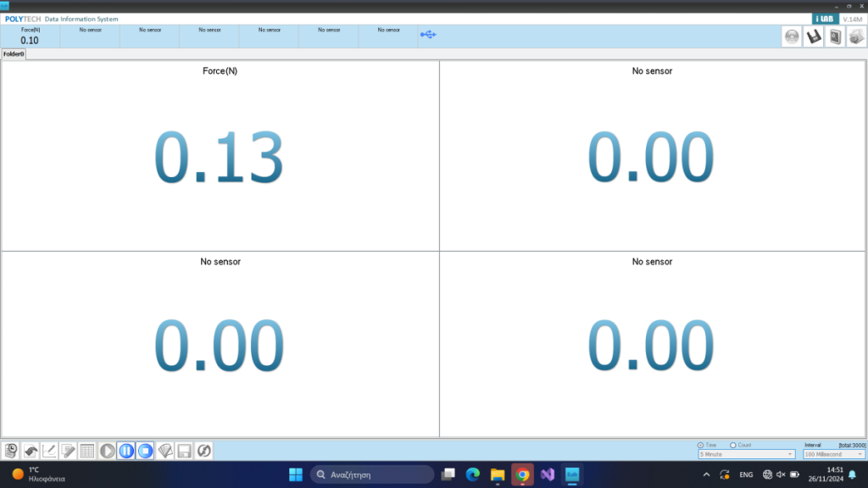
Task: Select the Count radio button
Action: [x=733, y=445]
